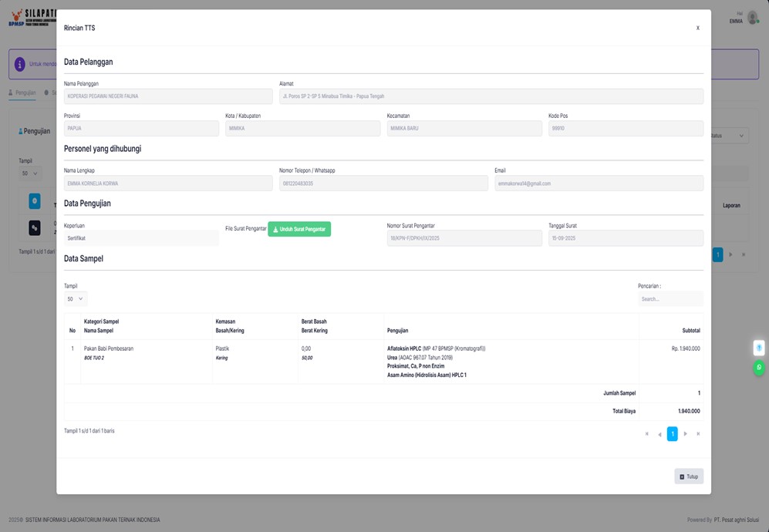Screen dimensions: 769x532
Task: Click the Nomor Surat Pengantar field
Action: click(464, 238)
